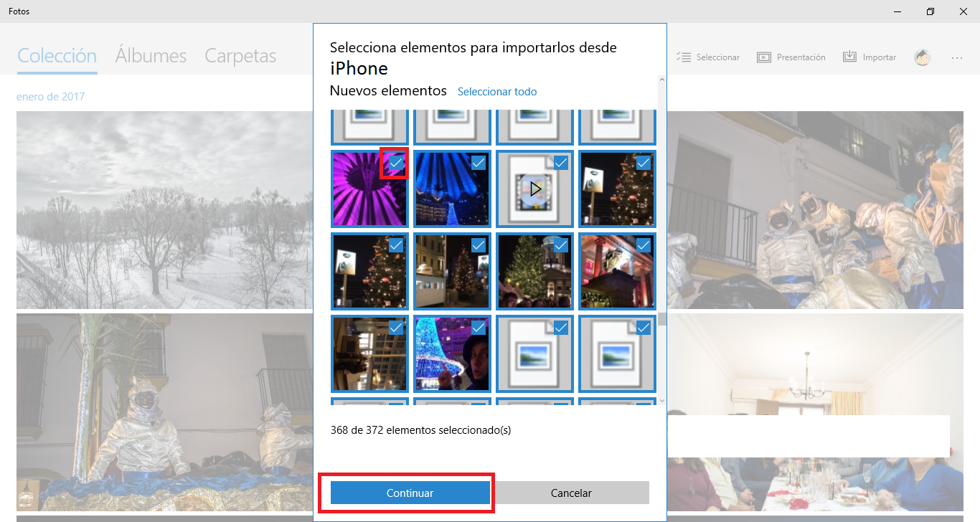The height and width of the screenshot is (522, 980).
Task: Open the Importar toolbar icon
Action: coord(850,57)
